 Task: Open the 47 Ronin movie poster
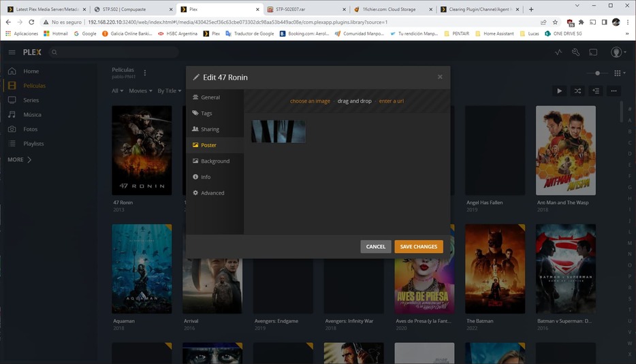(x=142, y=150)
